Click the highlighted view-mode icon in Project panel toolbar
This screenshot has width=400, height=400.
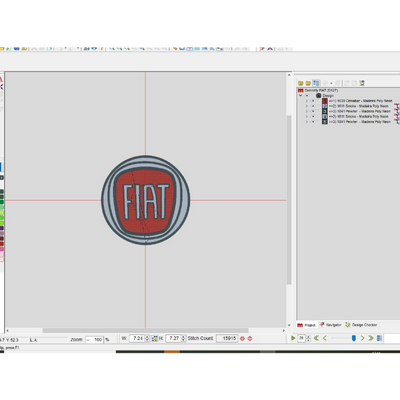[x=316, y=83]
